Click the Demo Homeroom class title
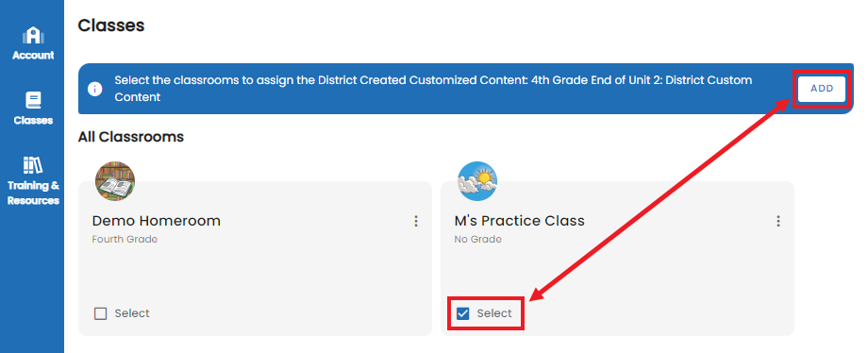This screenshot has height=353, width=868. (x=156, y=221)
